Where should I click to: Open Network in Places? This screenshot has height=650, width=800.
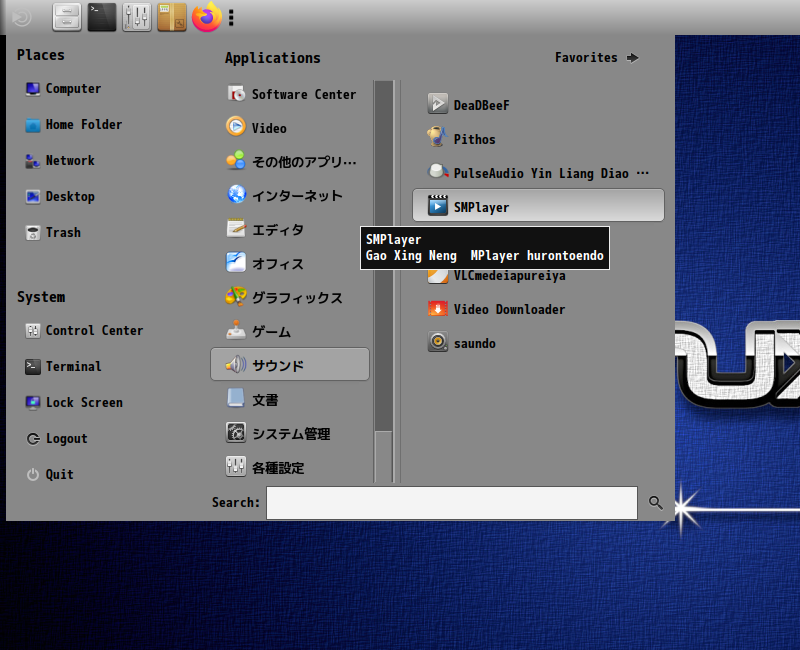click(x=60, y=161)
